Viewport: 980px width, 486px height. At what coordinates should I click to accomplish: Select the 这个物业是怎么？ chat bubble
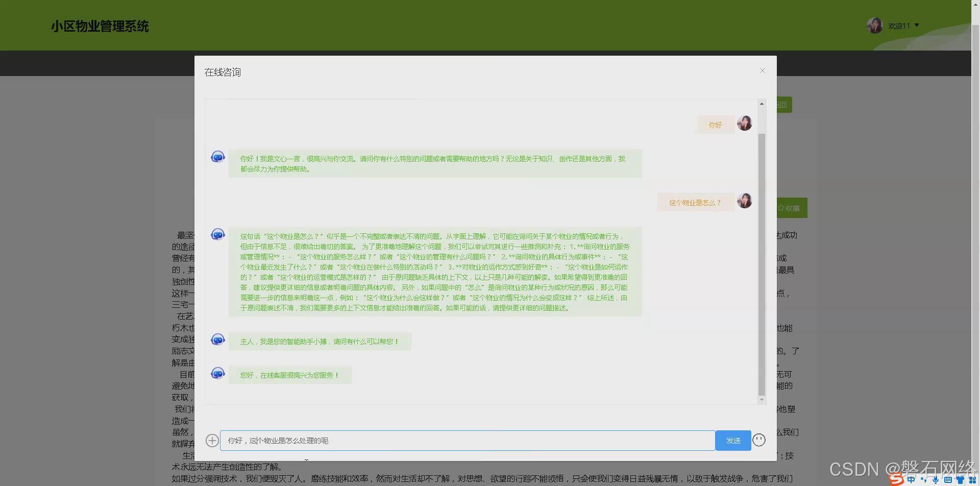[x=695, y=203]
